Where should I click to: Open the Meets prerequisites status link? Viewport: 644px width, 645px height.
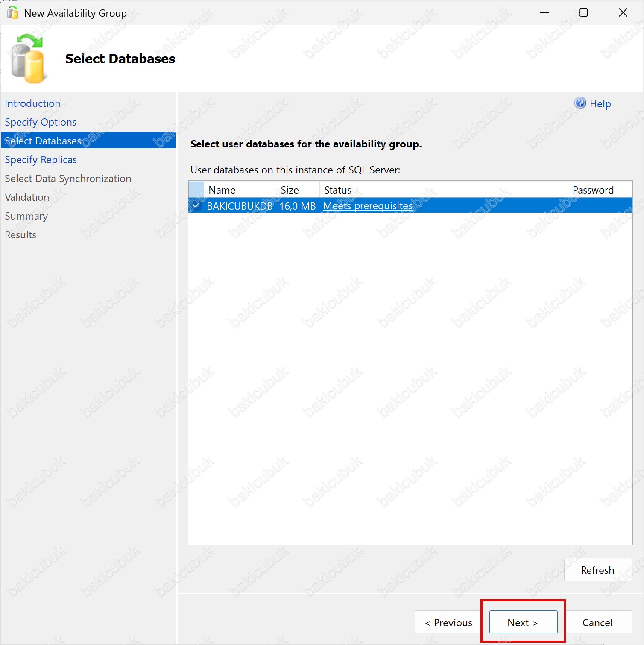pyautogui.click(x=368, y=206)
